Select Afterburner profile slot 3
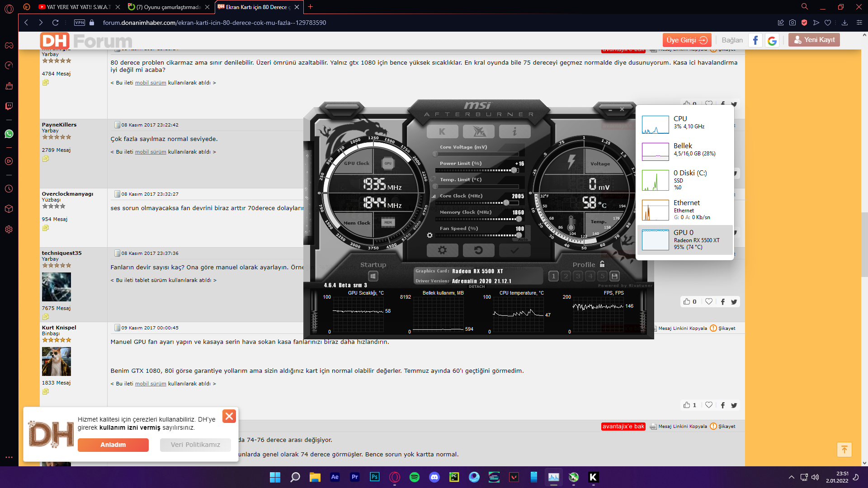The height and width of the screenshot is (488, 868). point(578,276)
